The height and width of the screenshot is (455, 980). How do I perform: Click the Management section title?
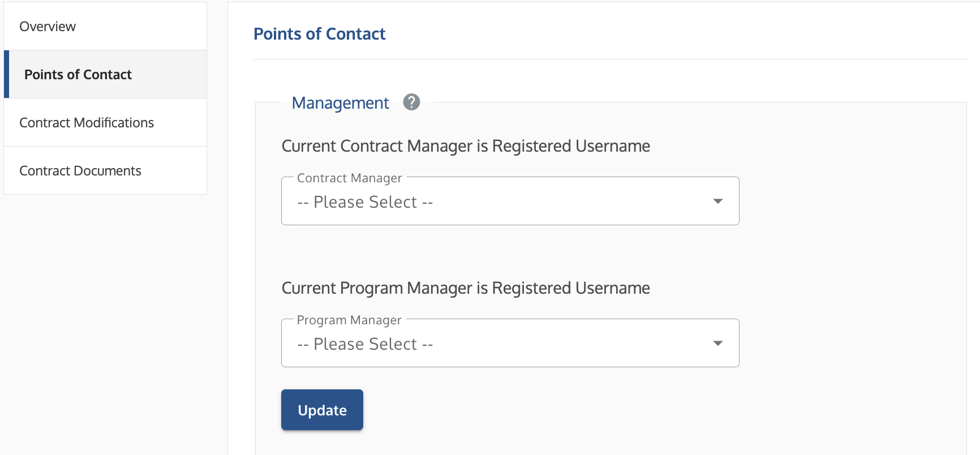point(340,103)
